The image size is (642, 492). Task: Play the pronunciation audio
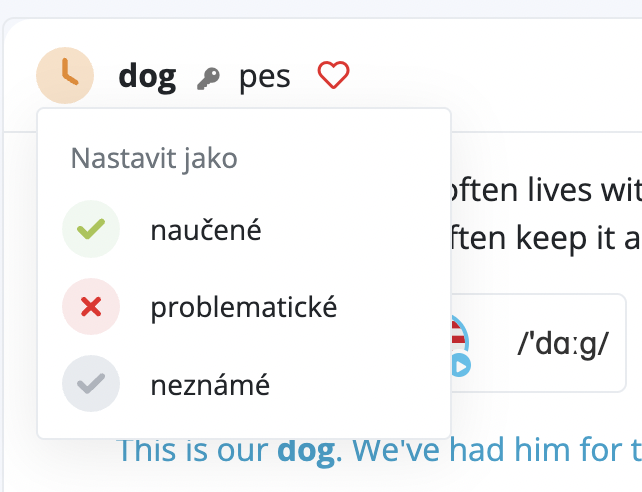coord(459,364)
